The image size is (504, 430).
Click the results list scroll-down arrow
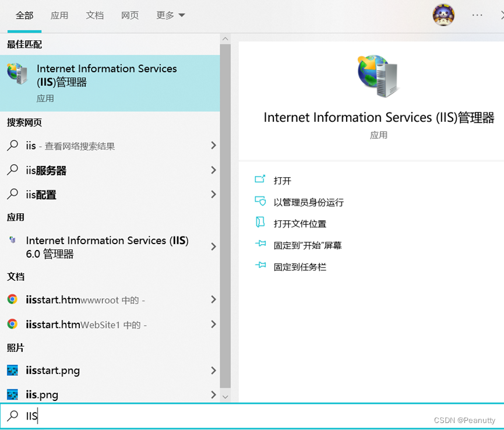point(225,397)
